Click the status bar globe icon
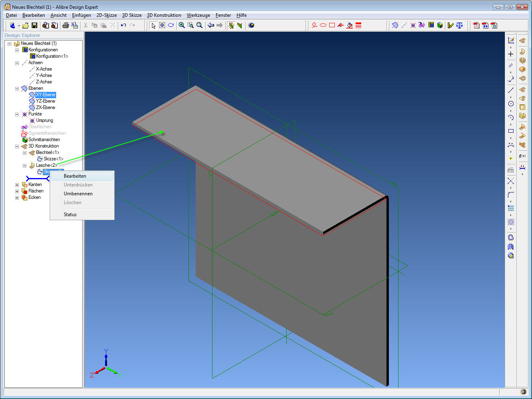 coord(523,392)
